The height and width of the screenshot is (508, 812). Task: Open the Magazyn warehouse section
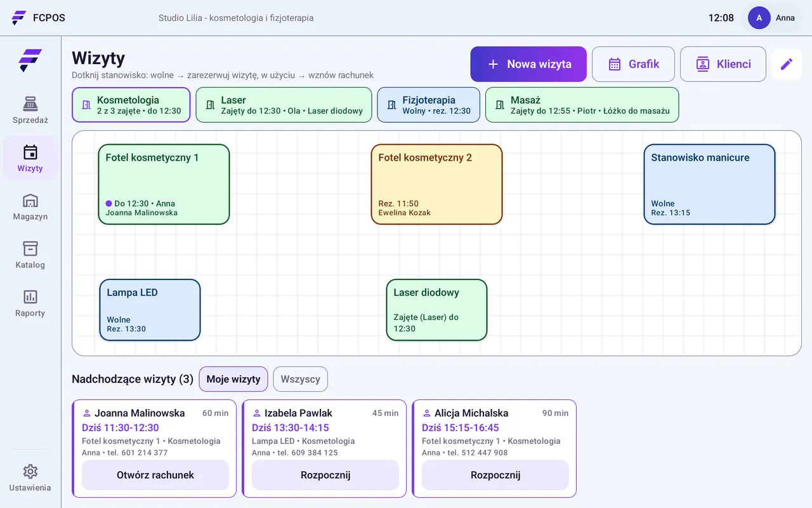30,207
